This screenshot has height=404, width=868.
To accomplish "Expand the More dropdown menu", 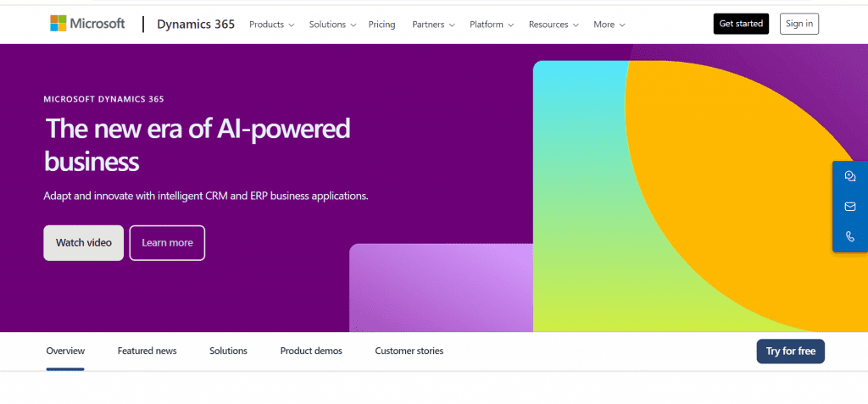I will click(x=609, y=25).
